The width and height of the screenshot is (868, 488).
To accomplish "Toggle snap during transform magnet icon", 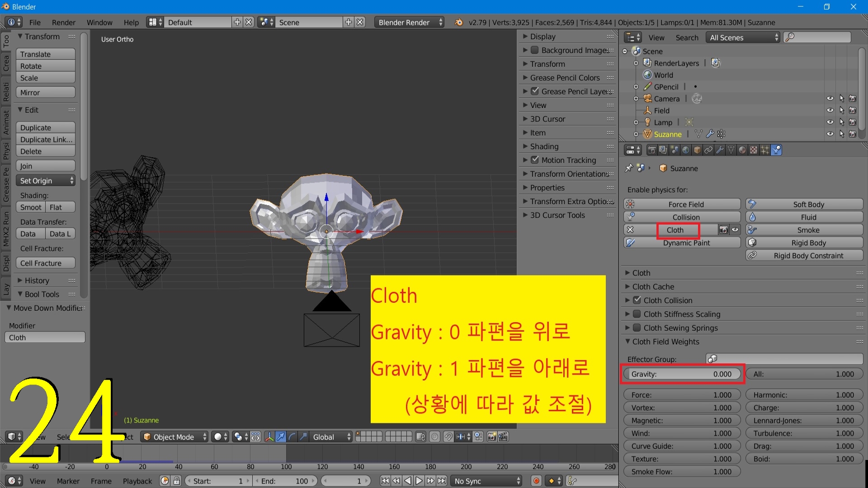I will coord(448,437).
